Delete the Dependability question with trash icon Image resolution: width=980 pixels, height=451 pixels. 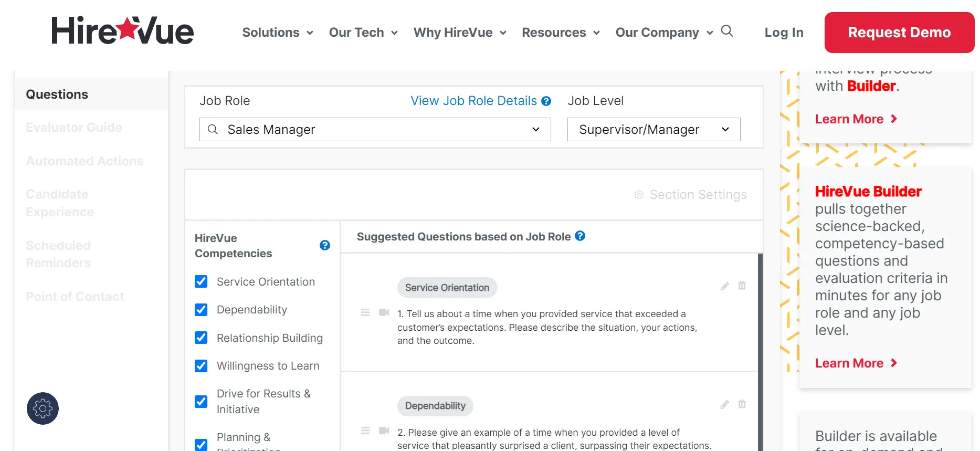tap(742, 404)
